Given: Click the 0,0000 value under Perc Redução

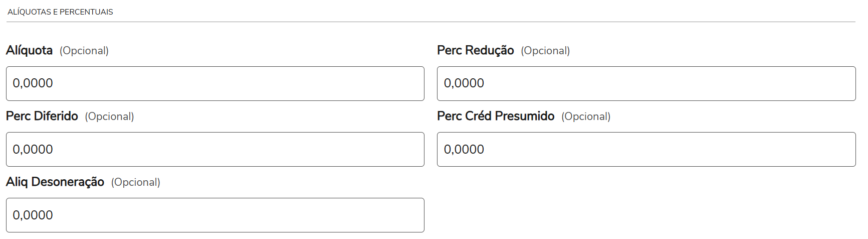Looking at the screenshot, I should [x=464, y=83].
